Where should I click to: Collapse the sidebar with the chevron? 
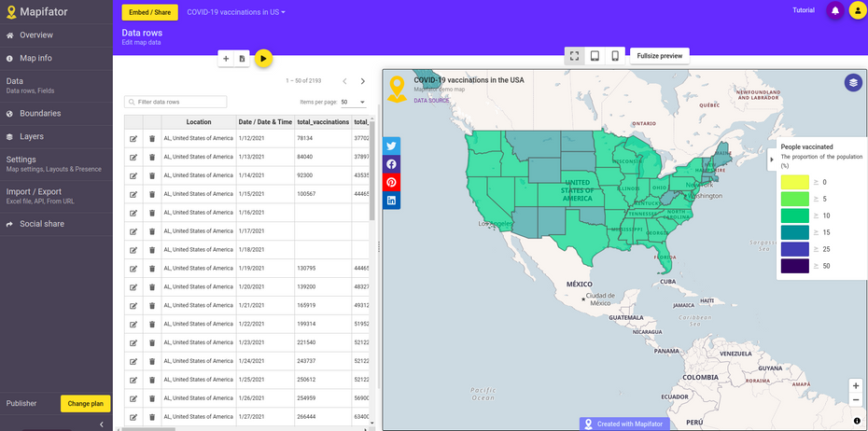coord(102,424)
